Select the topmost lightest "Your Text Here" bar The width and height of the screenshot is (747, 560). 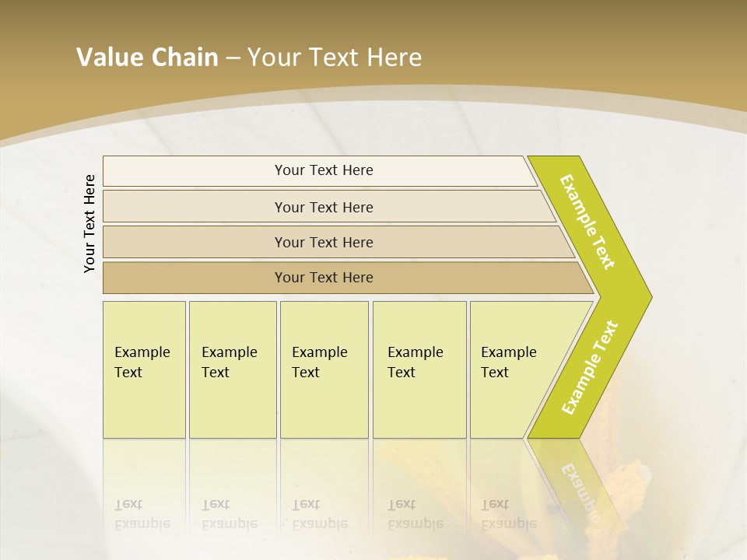(x=323, y=170)
